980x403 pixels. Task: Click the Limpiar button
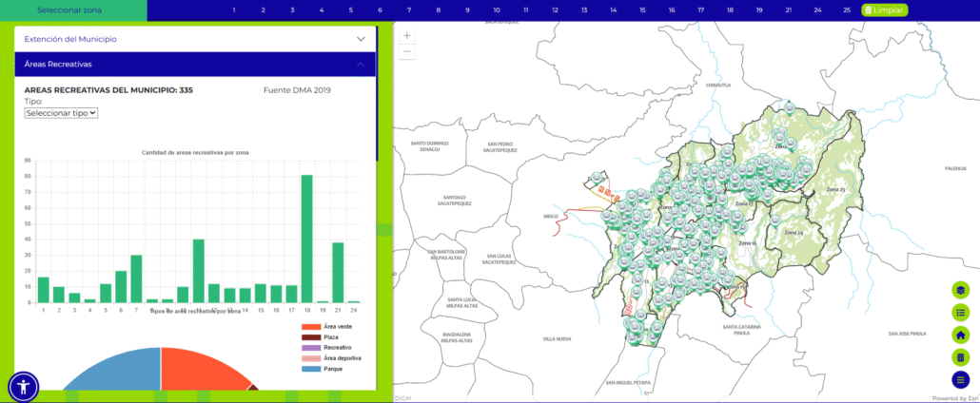click(884, 10)
